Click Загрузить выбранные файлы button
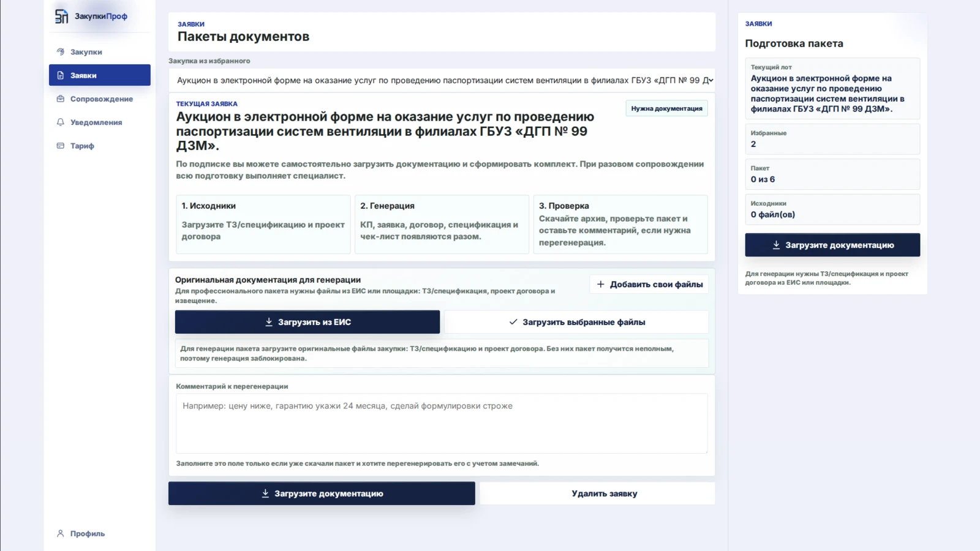The image size is (980, 551). point(577,322)
